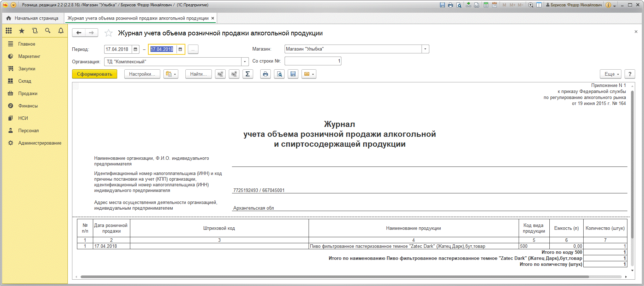Click the ИНН/КПП value 7725192493 / 667045001

(x=259, y=190)
